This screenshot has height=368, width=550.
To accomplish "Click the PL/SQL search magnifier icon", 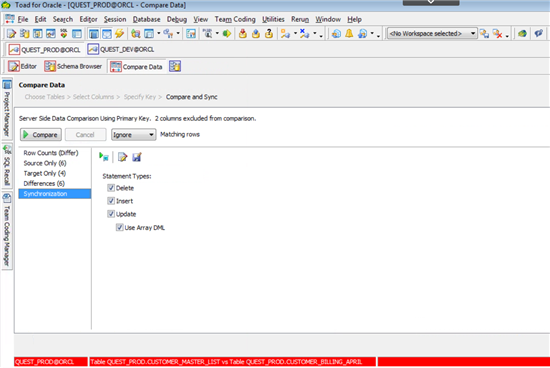I will [208, 34].
